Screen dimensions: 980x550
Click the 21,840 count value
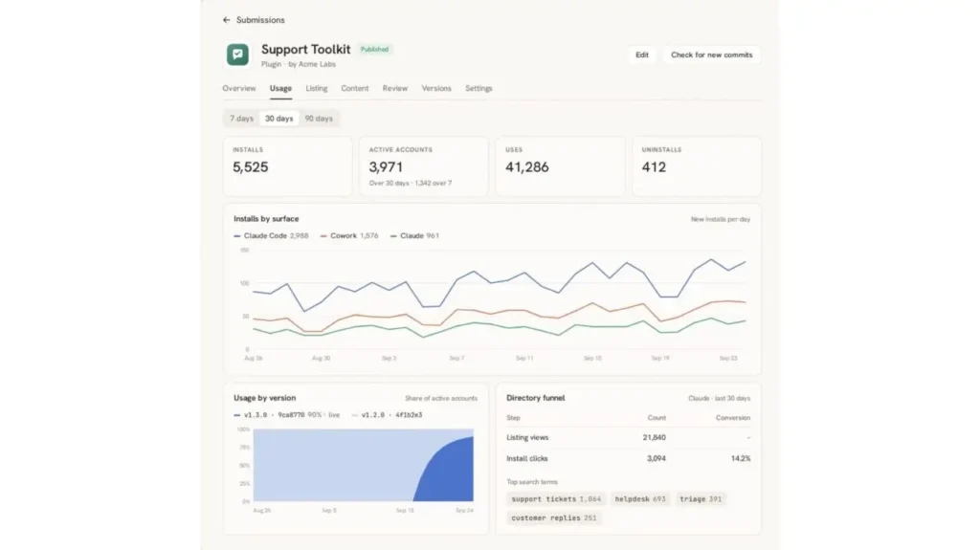(x=654, y=437)
